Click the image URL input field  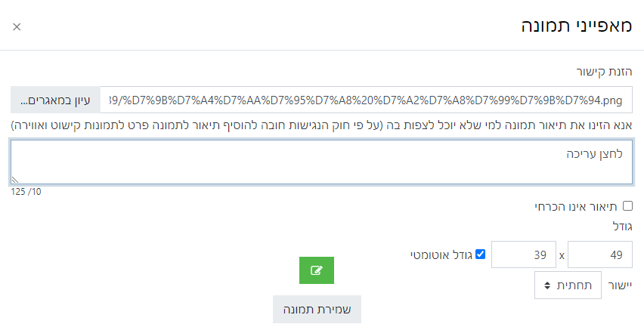tap(367, 100)
